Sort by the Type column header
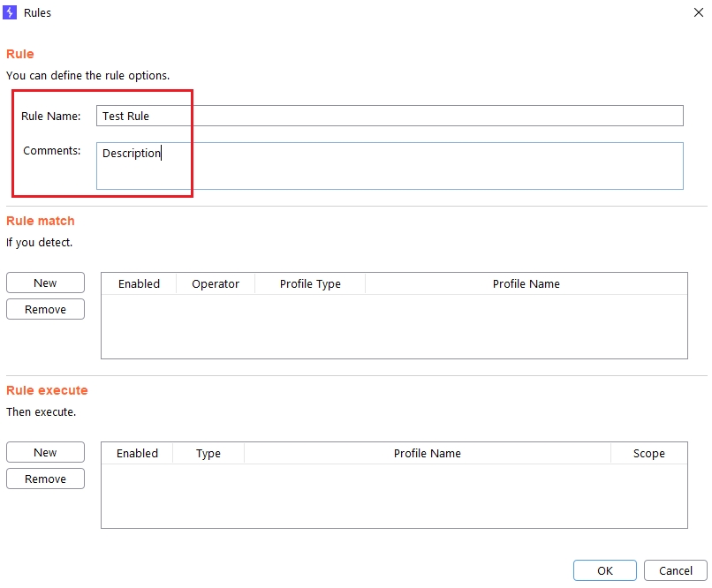This screenshot has height=588, width=712. tap(208, 453)
